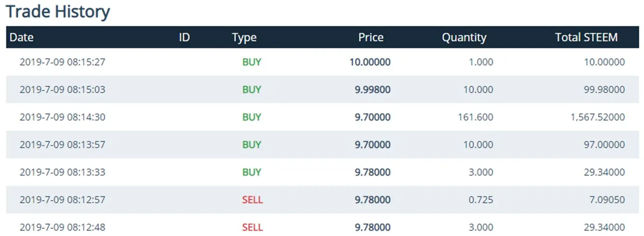Click the 08:13:57 trade date
The height and width of the screenshot is (236, 644).
pos(62,145)
